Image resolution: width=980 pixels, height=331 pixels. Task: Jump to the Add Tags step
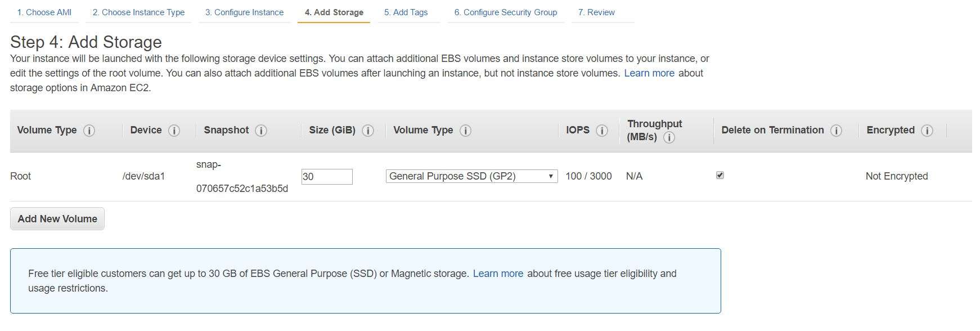tap(406, 12)
